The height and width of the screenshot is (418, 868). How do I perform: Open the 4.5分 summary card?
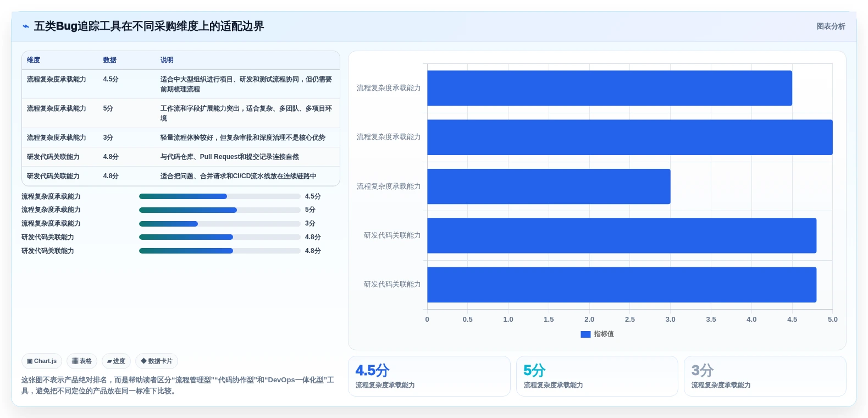coord(429,376)
